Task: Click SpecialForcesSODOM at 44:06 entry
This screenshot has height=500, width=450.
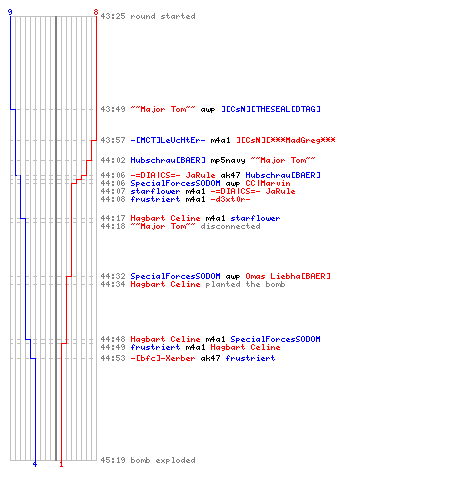Action: [175, 183]
